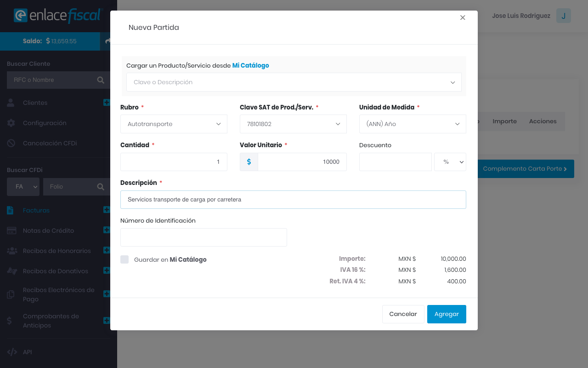Click the search icon in RFC o Nombre field

tap(101, 80)
